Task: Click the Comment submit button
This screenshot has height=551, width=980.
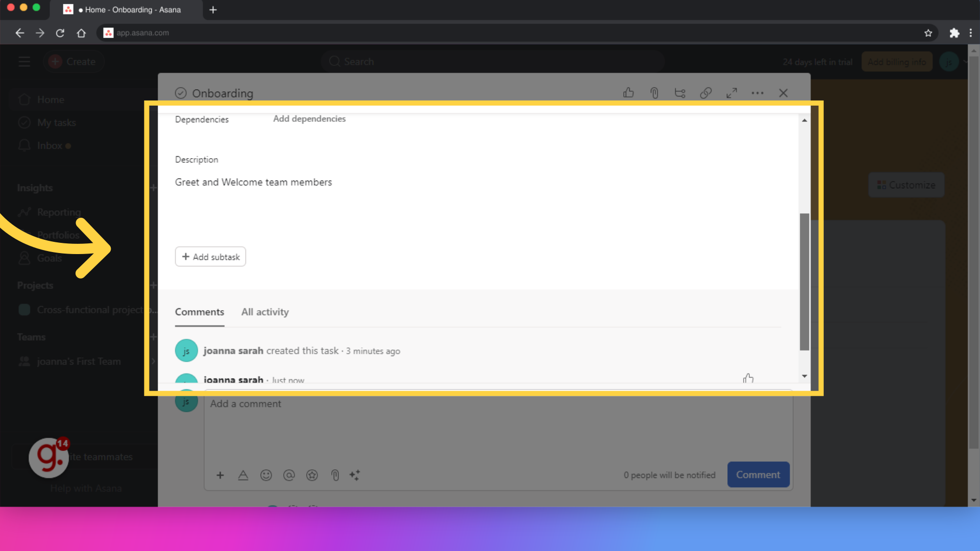Action: coord(758,475)
